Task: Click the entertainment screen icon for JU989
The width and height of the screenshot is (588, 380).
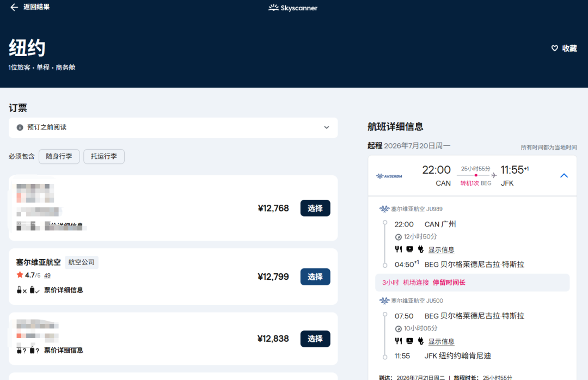Action: click(x=409, y=249)
